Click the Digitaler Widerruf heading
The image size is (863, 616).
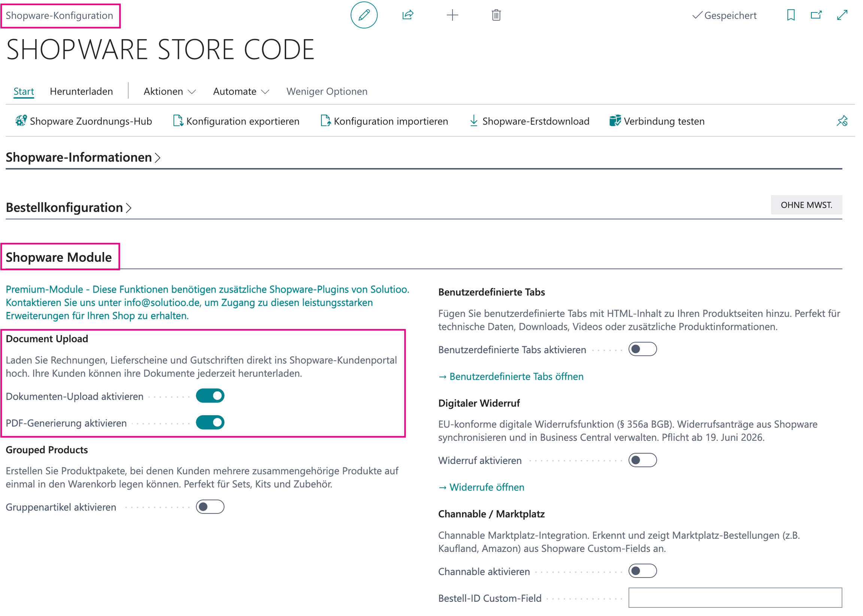[x=479, y=403]
